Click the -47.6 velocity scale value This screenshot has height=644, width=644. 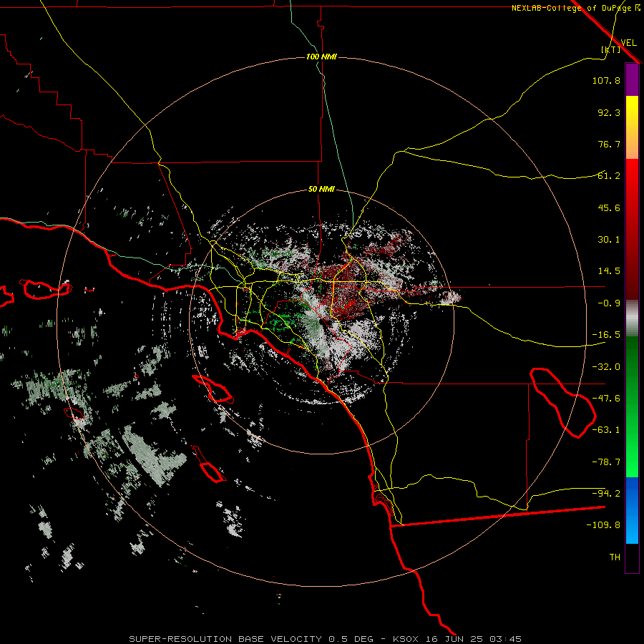click(606, 399)
